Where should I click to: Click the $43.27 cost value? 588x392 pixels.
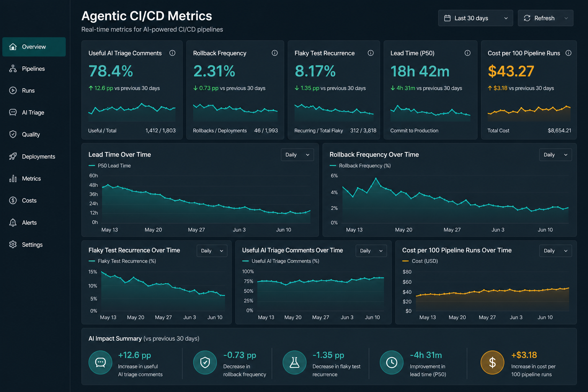pos(511,71)
